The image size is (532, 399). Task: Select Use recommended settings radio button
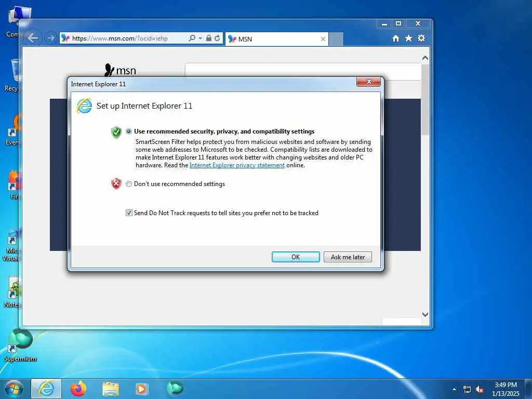pyautogui.click(x=129, y=131)
